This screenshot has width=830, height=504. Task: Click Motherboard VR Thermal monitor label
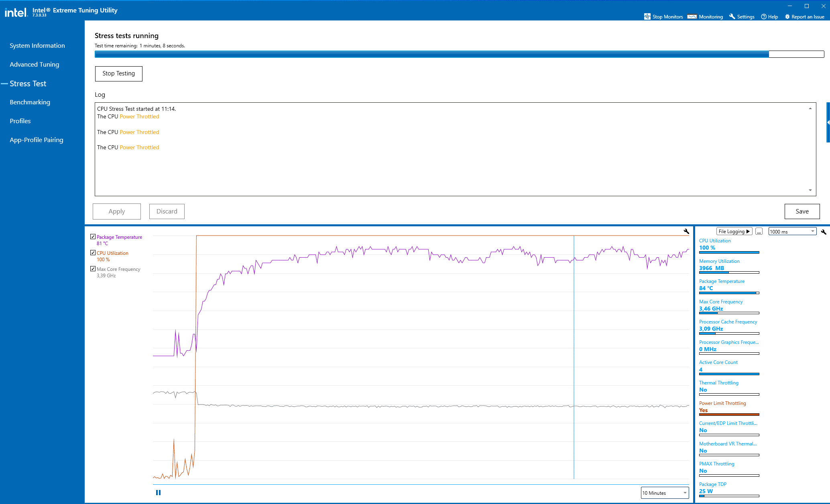728,444
